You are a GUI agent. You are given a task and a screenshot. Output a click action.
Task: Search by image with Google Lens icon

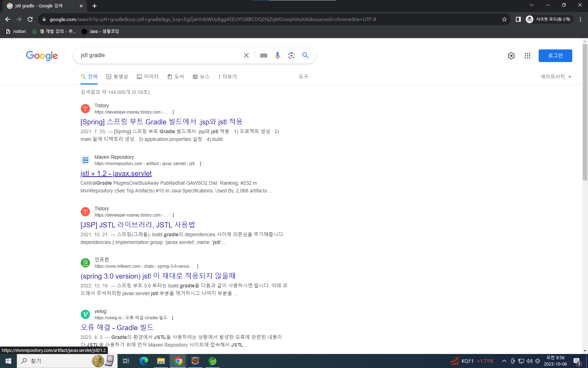(x=291, y=55)
